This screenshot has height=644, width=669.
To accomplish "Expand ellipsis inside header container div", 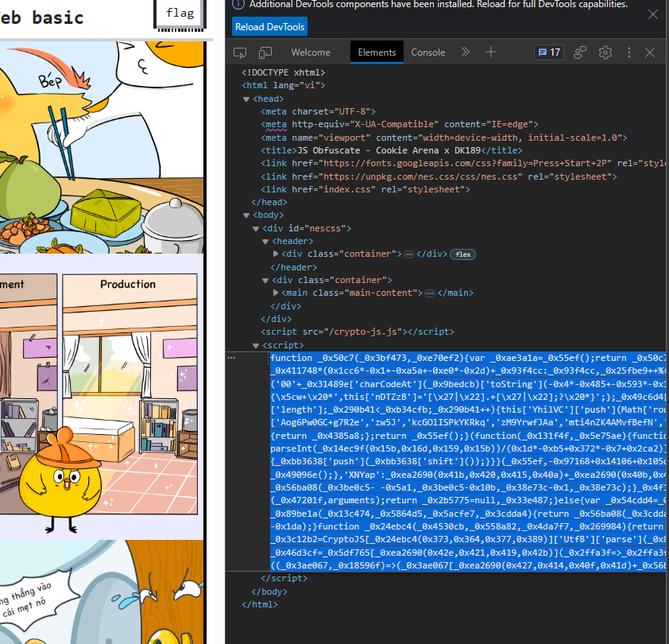I will pyautogui.click(x=409, y=254).
